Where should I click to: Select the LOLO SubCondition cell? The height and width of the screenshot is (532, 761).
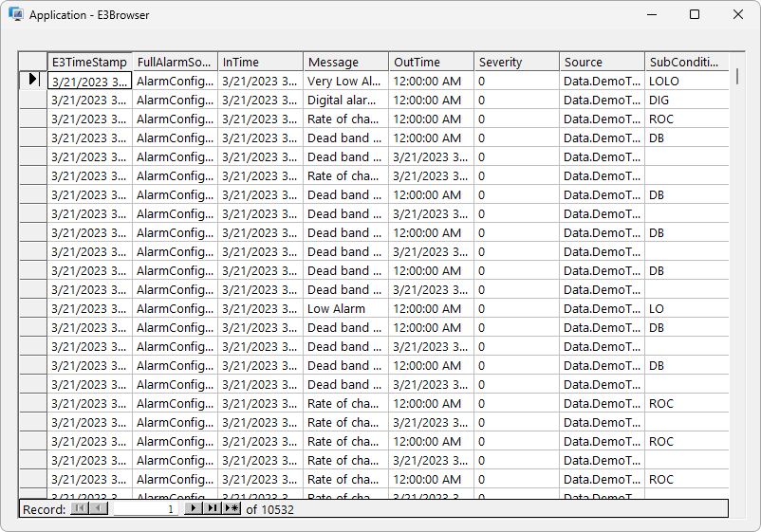(x=687, y=81)
